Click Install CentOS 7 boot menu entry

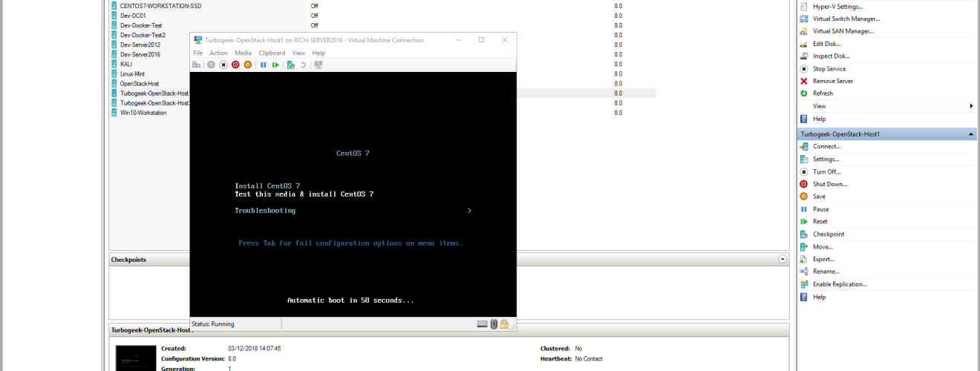click(267, 185)
